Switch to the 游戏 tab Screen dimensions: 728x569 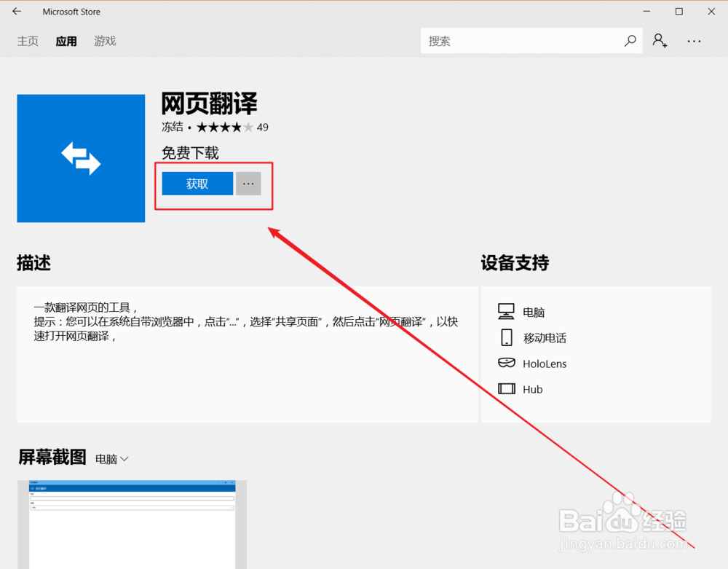pos(104,41)
